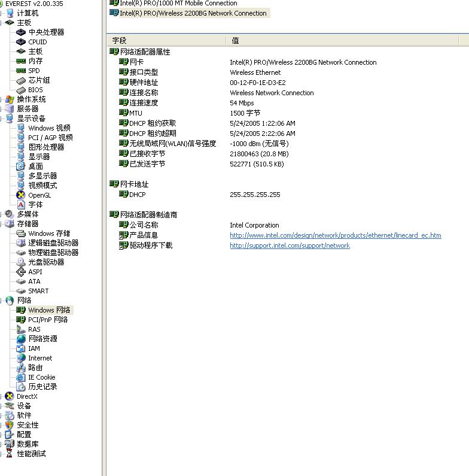The width and height of the screenshot is (469, 476).
Task: Click the 安全性 shield icon
Action: 10,425
